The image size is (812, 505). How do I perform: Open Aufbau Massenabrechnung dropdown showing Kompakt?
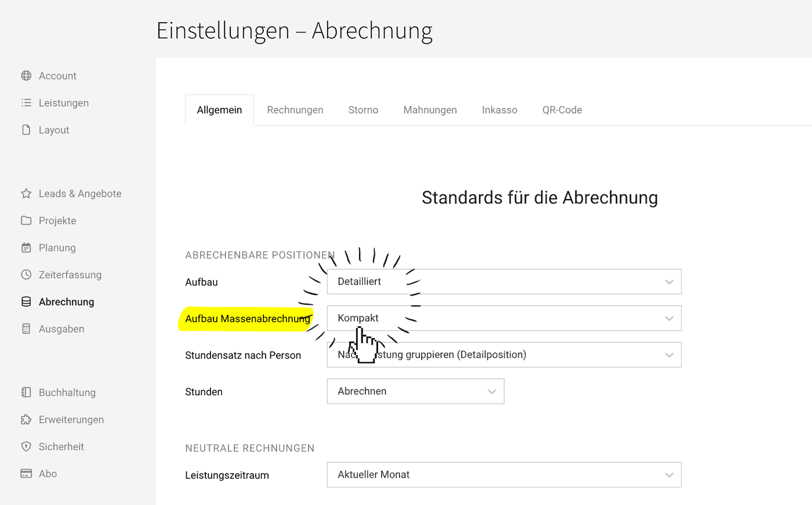[x=504, y=318]
